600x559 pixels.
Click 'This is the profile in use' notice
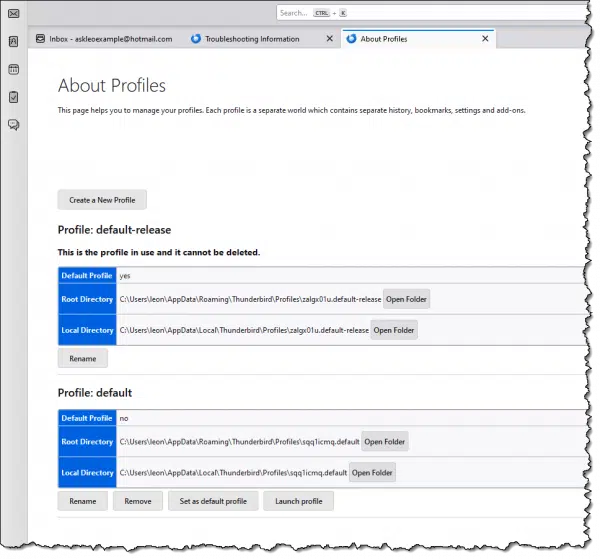click(159, 253)
